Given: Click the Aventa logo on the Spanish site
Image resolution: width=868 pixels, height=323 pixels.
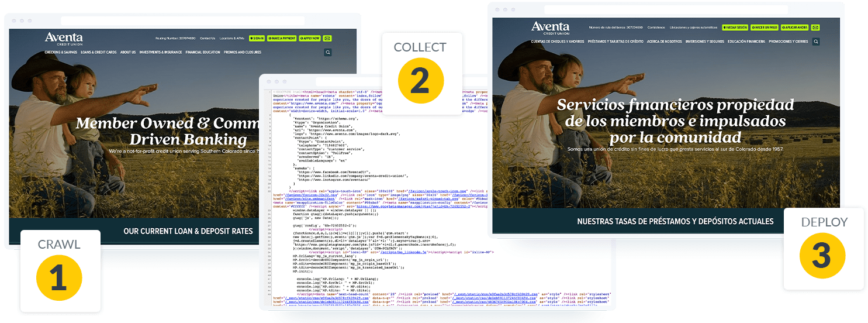Looking at the screenshot, I should pyautogui.click(x=550, y=28).
